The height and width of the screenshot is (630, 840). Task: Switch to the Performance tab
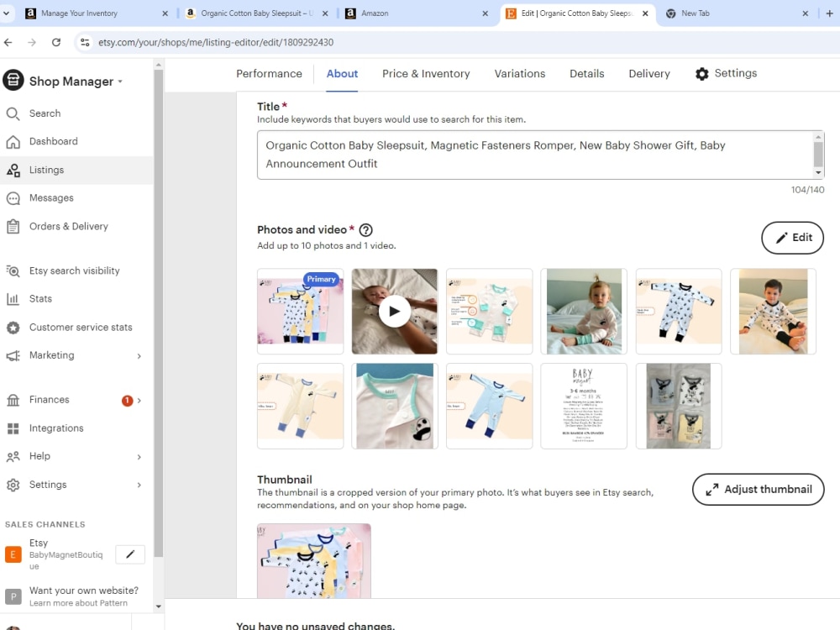(x=269, y=74)
